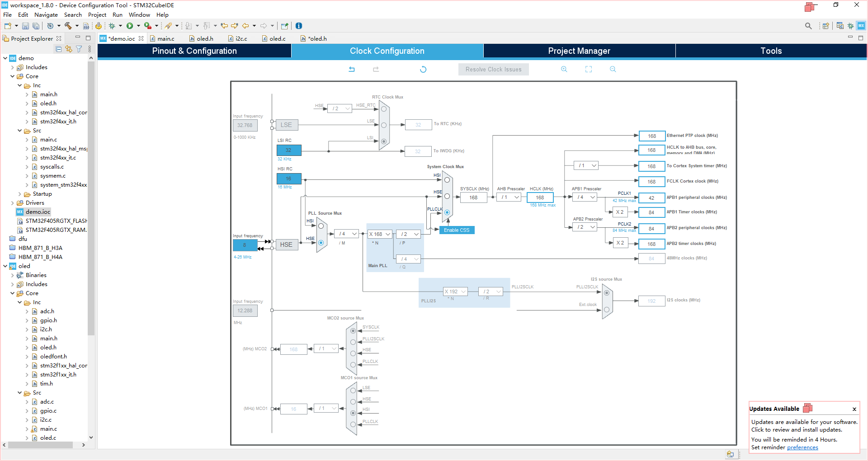
Task: Open the PLL multiplier X 168 dropdown
Action: point(380,234)
